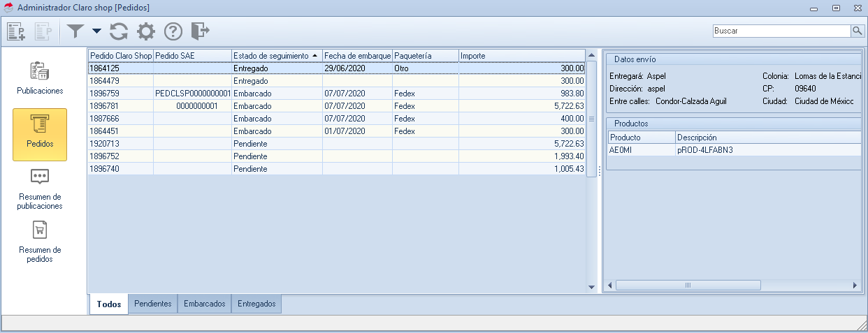Click the Otro paquetería cell

425,68
